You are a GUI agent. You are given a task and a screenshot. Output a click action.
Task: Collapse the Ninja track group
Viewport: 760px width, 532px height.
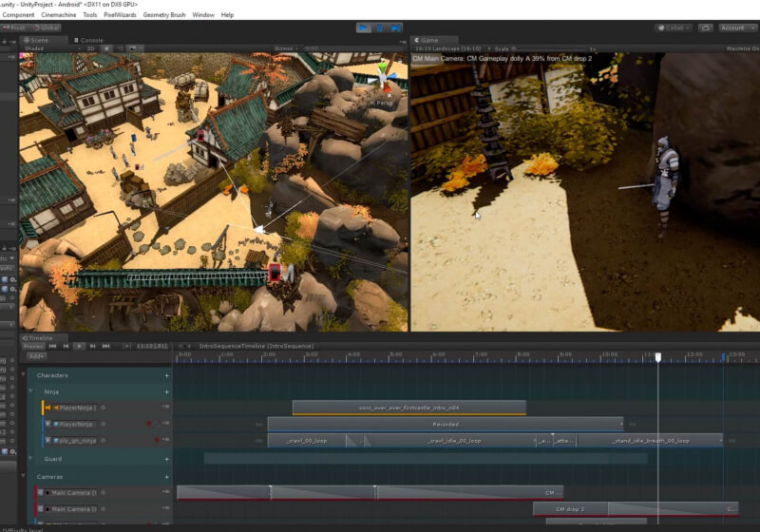pos(31,391)
